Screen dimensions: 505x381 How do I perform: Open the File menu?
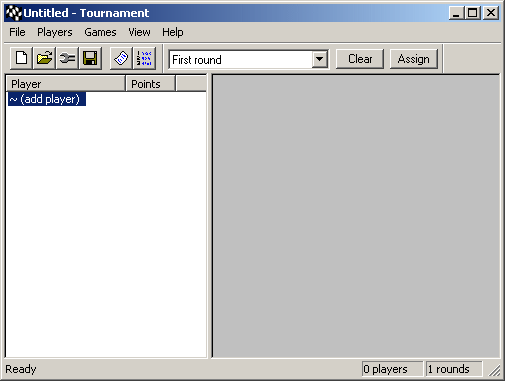coord(17,32)
